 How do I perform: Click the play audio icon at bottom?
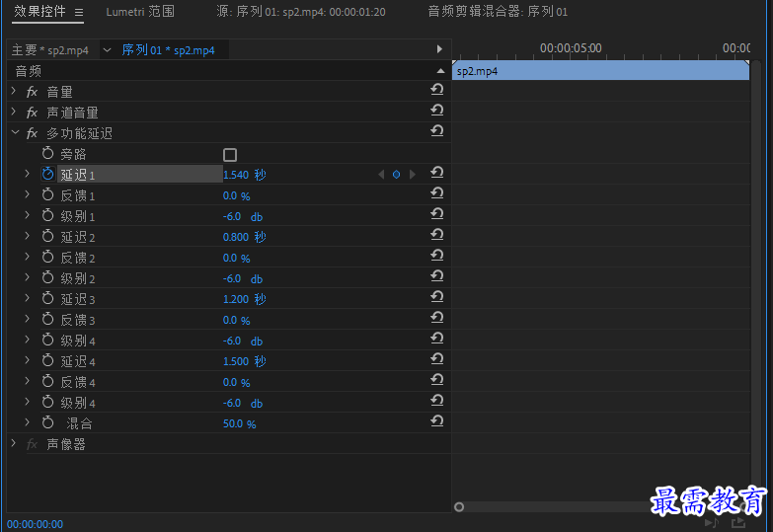coord(712,523)
